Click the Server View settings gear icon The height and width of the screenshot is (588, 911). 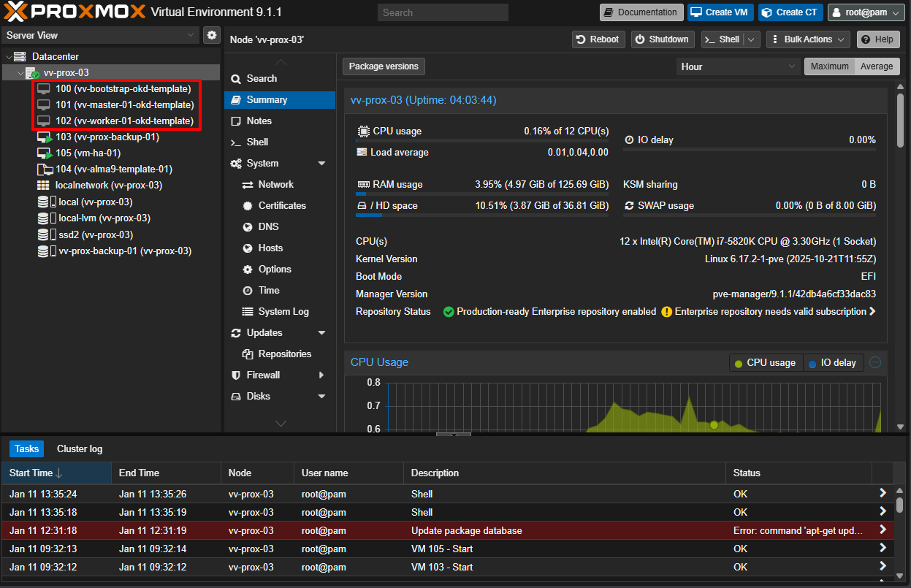click(x=212, y=35)
